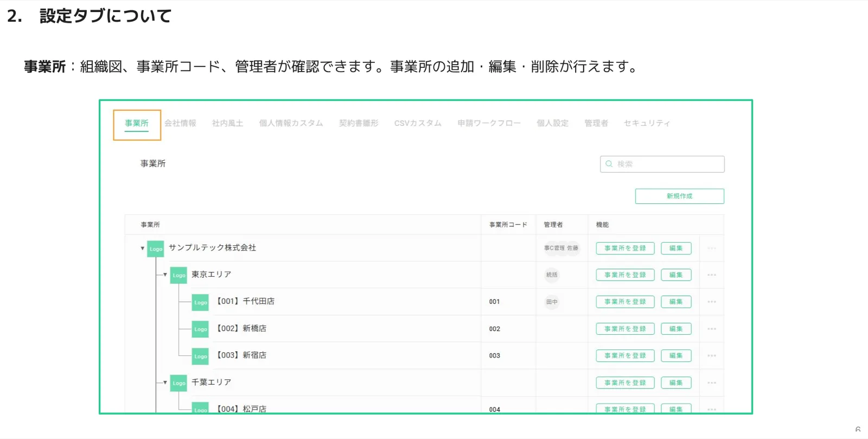Click 編集 for 東京エリア
Screen dimensions: 868x439
click(x=676, y=275)
